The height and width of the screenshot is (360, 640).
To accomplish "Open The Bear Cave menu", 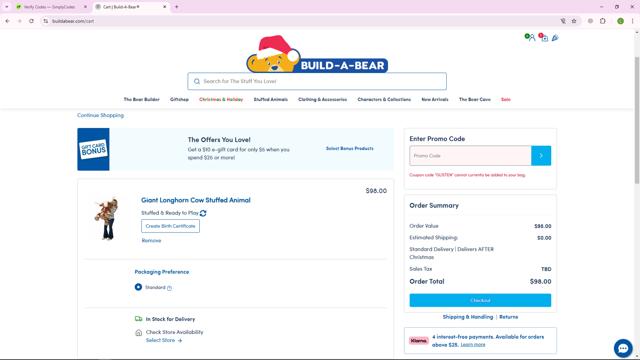I will [x=475, y=100].
